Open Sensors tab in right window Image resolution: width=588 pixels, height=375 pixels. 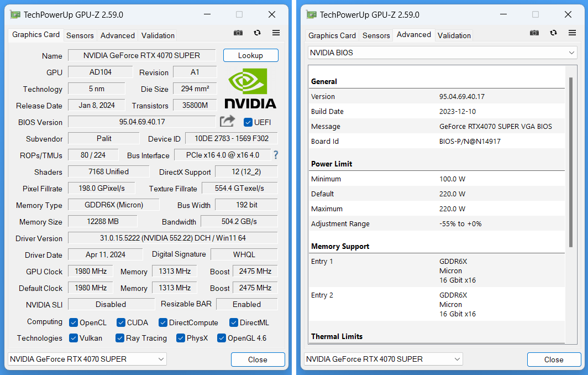(376, 35)
